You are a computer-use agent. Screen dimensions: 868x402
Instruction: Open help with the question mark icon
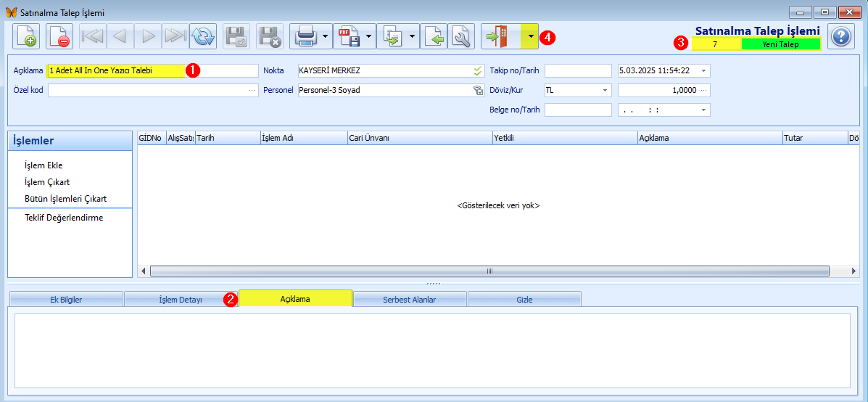[x=841, y=36]
